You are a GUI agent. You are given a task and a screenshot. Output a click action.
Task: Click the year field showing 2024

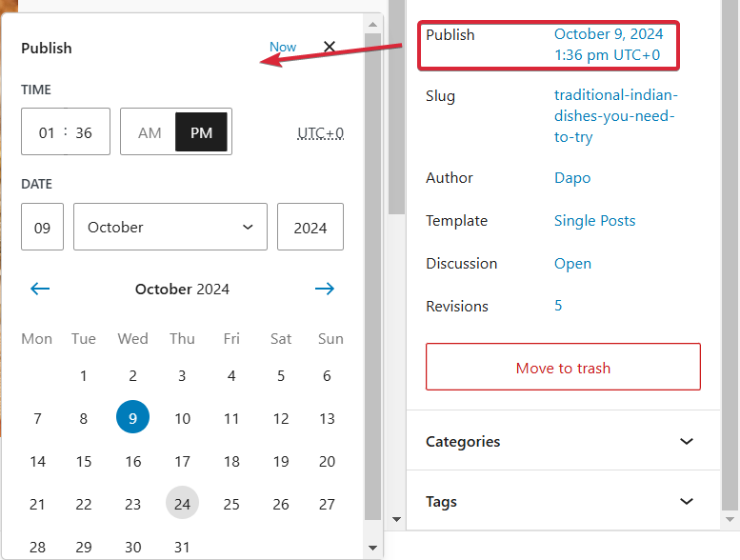[310, 228]
